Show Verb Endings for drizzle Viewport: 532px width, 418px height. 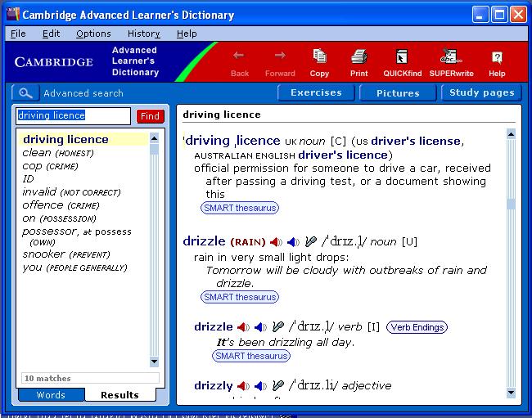pyautogui.click(x=417, y=327)
